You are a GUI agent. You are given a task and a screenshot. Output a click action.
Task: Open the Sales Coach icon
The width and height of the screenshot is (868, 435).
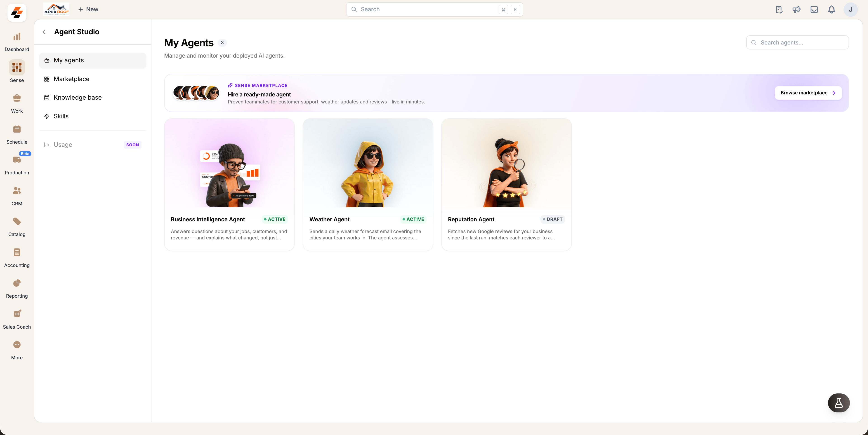tap(17, 314)
